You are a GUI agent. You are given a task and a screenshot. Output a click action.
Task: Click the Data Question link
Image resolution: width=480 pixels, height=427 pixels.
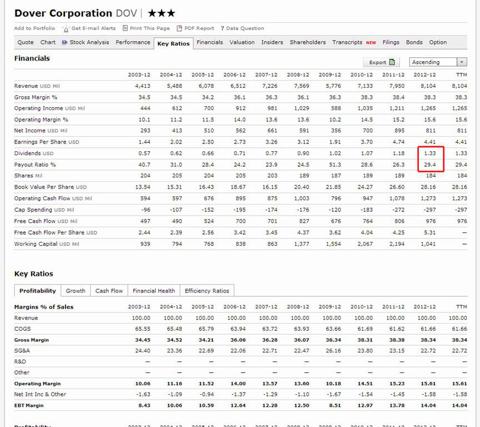click(245, 28)
